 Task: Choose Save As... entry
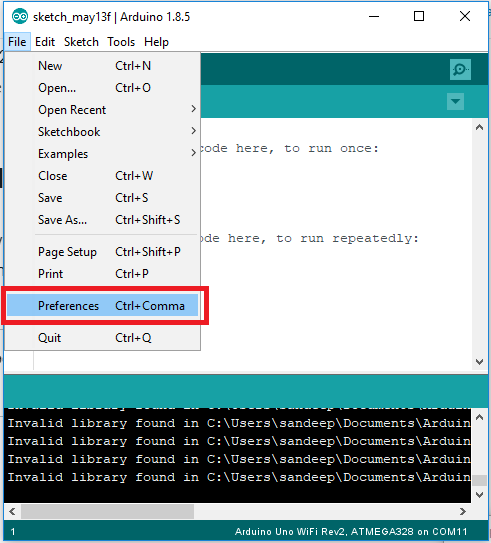pos(102,220)
